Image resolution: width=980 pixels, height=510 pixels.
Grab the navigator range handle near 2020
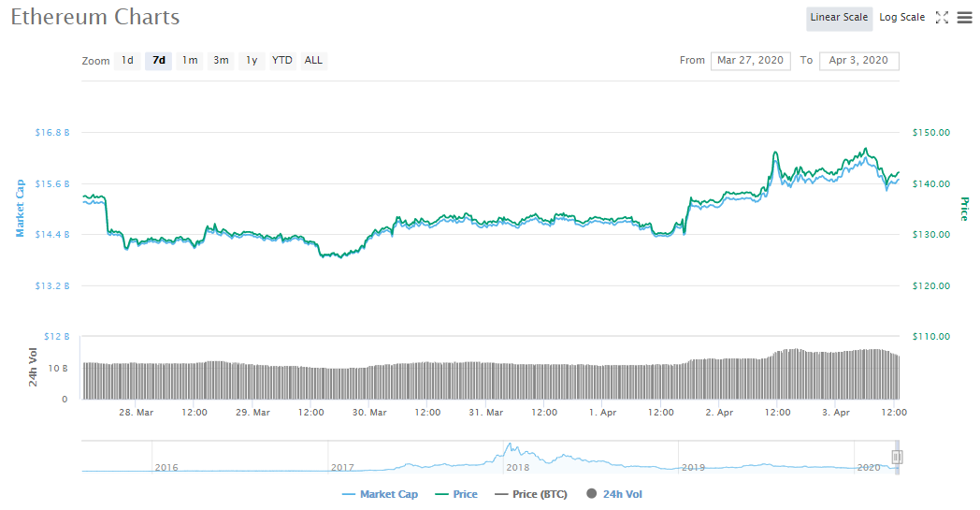click(897, 458)
